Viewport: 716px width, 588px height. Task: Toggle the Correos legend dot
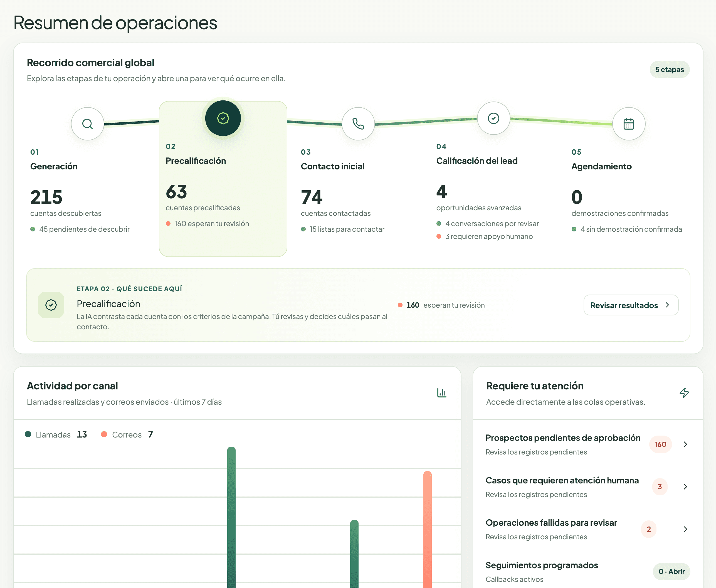104,434
